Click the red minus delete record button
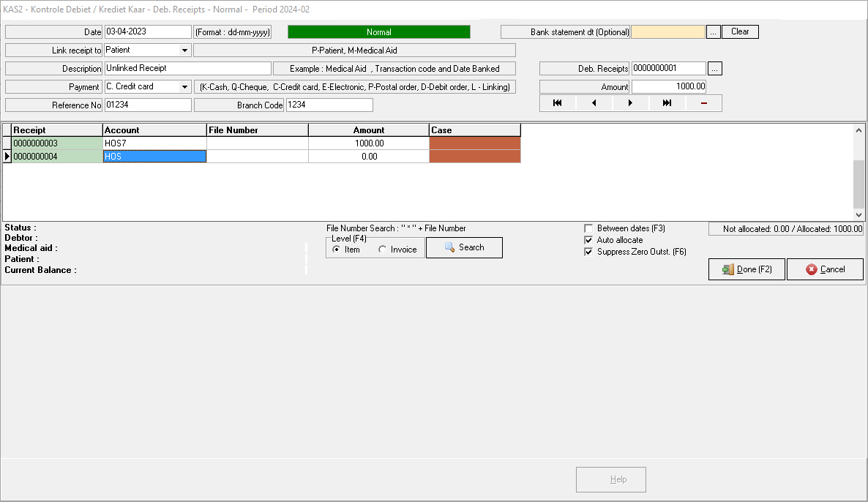 [x=703, y=103]
